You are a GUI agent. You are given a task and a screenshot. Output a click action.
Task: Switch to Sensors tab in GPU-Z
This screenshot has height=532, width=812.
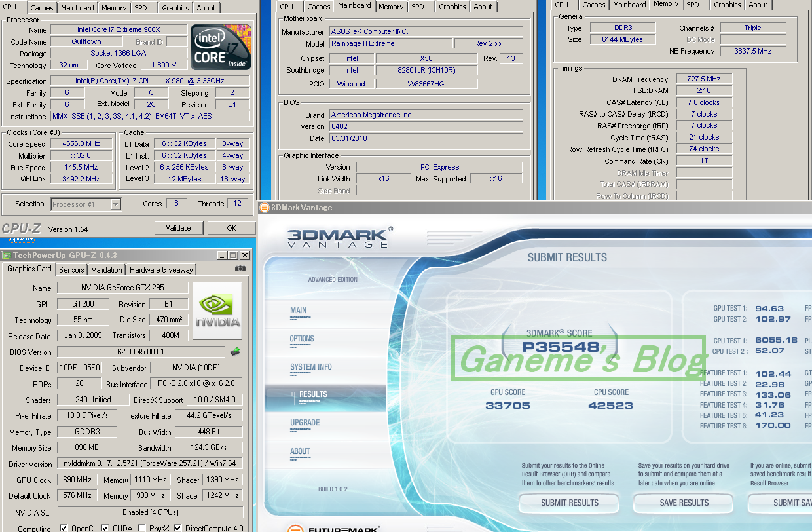coord(71,269)
